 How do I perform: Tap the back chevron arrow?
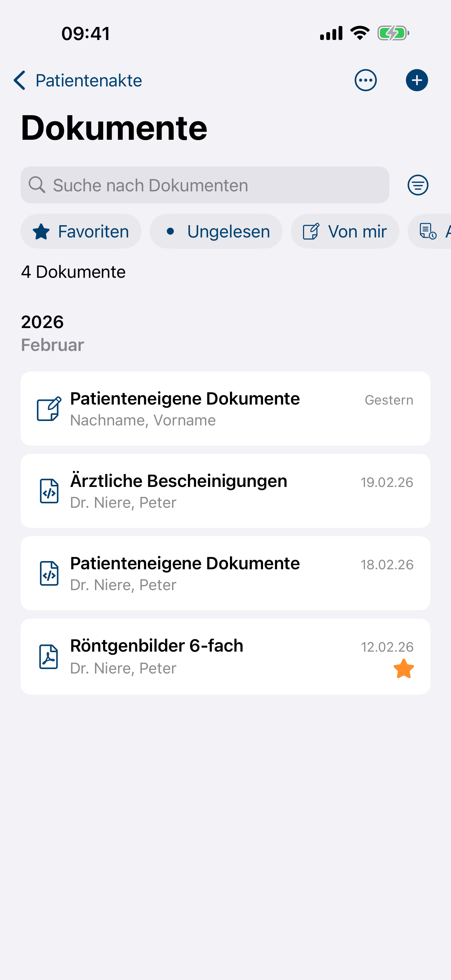pos(20,80)
